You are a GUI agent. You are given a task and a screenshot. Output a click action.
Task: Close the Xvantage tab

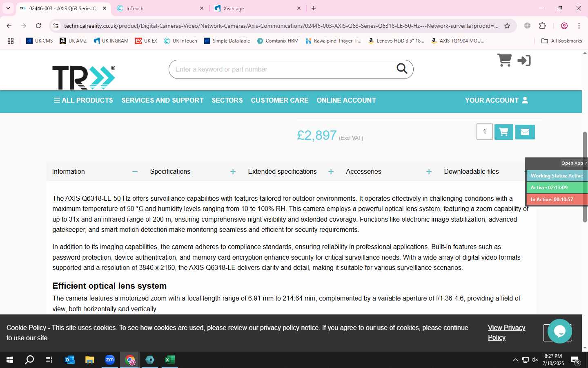(299, 8)
